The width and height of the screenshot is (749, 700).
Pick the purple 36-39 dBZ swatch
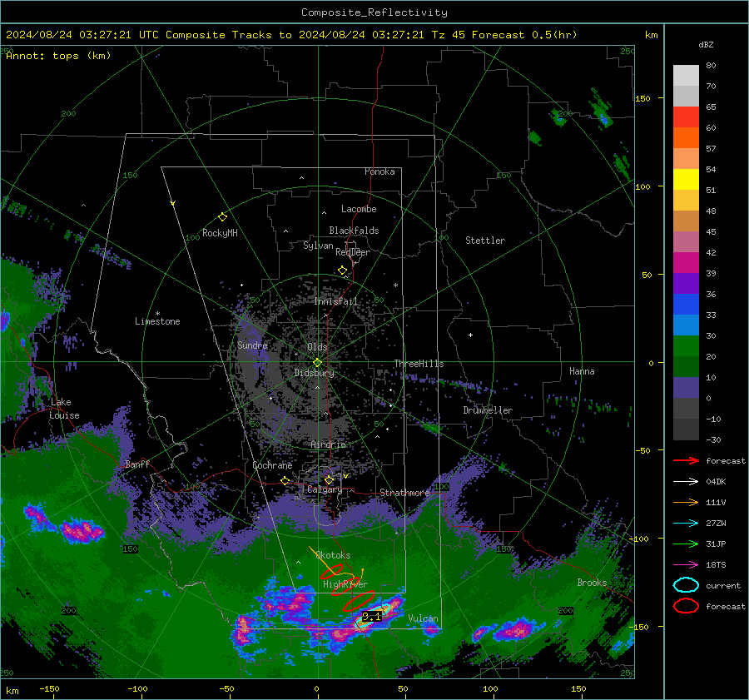click(x=686, y=284)
